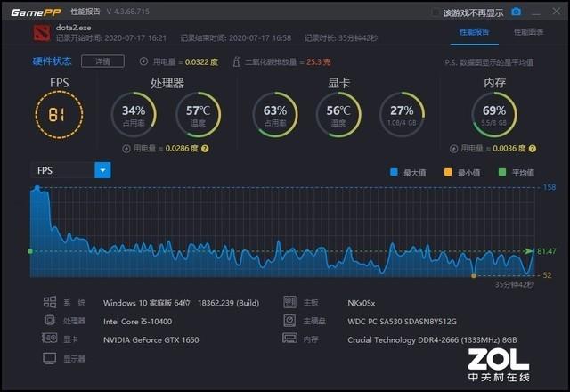The image size is (570, 392).
Task: Click the 'WDC PC SA530 SDASN8Y512G' text
Action: [402, 322]
